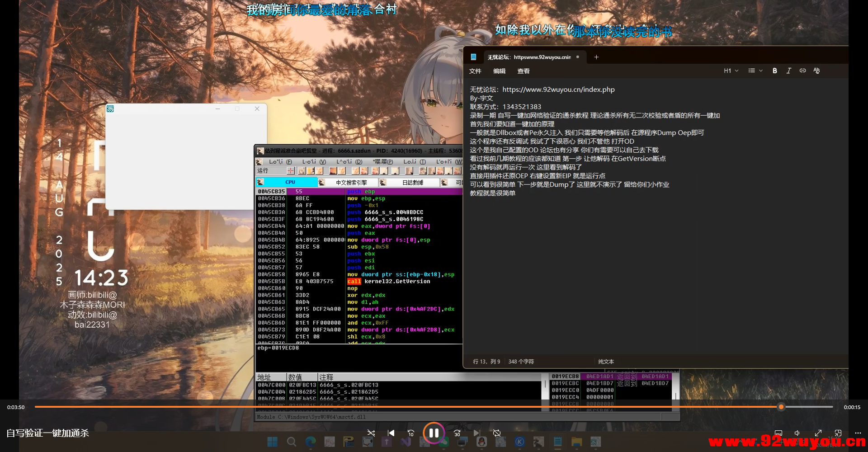The width and height of the screenshot is (868, 452).
Task: Open the player's more options menu
Action: (x=858, y=433)
